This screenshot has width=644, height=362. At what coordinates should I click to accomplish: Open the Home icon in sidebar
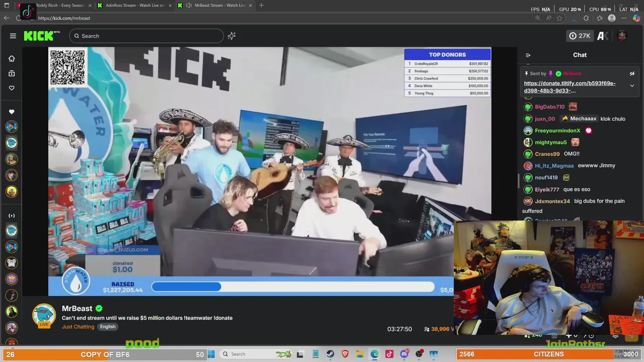pyautogui.click(x=12, y=58)
